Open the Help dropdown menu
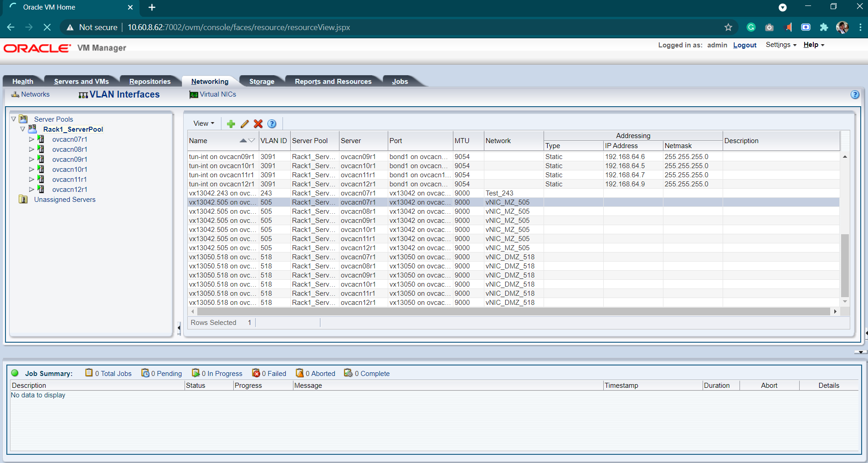This screenshot has height=463, width=868. point(814,45)
